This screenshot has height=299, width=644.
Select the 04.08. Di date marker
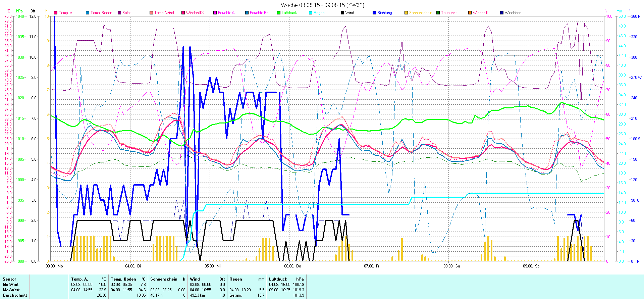(133, 266)
